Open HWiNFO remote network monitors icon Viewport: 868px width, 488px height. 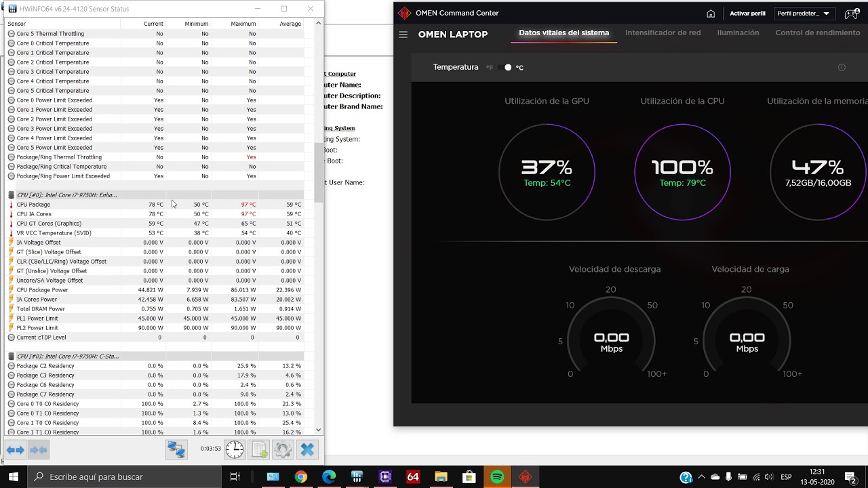coord(176,449)
